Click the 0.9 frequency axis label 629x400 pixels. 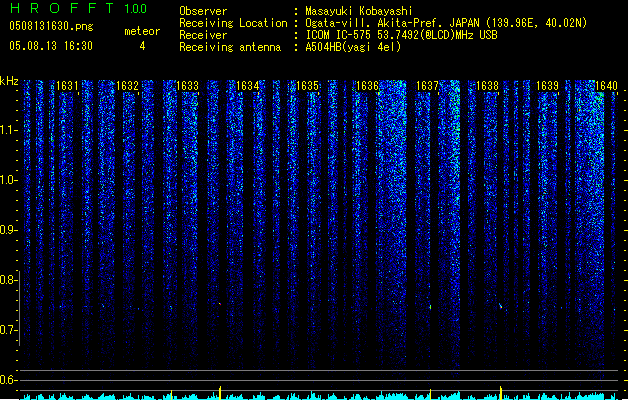click(9, 230)
